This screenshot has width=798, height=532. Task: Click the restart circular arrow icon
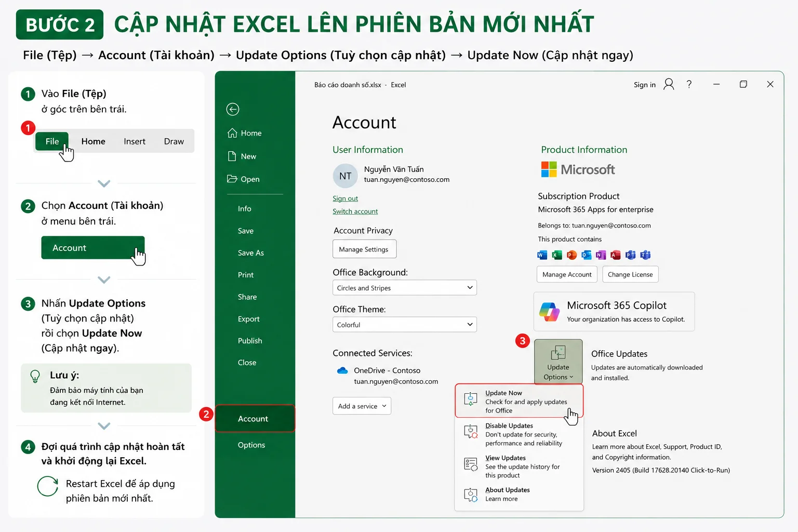tap(48, 486)
